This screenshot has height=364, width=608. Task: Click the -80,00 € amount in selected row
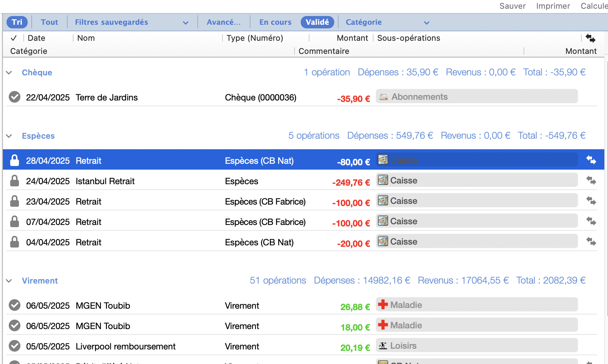click(354, 162)
